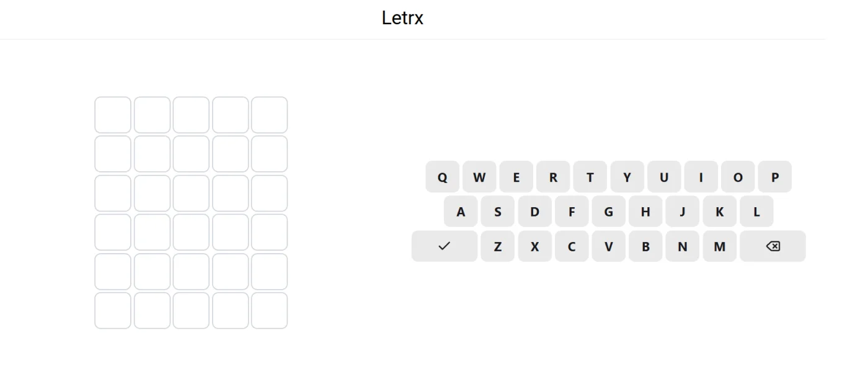Click the Letrx title at the top
The image size is (868, 376).
coord(402,18)
